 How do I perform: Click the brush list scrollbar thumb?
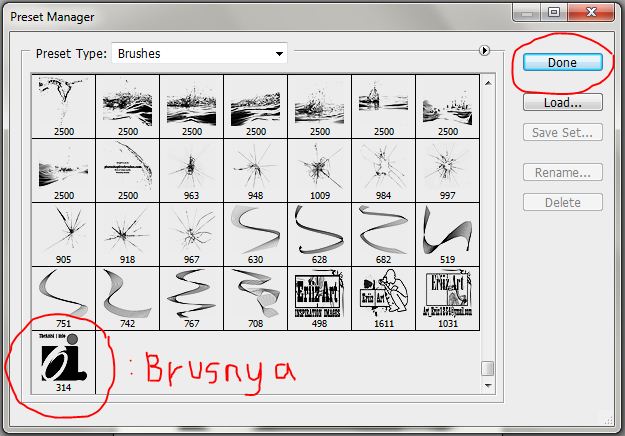(x=488, y=368)
